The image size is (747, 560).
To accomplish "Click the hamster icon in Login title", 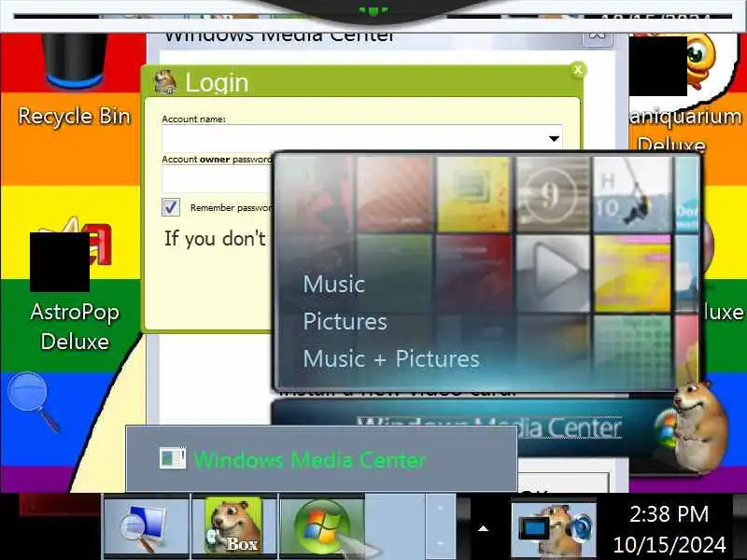I will tap(165, 82).
